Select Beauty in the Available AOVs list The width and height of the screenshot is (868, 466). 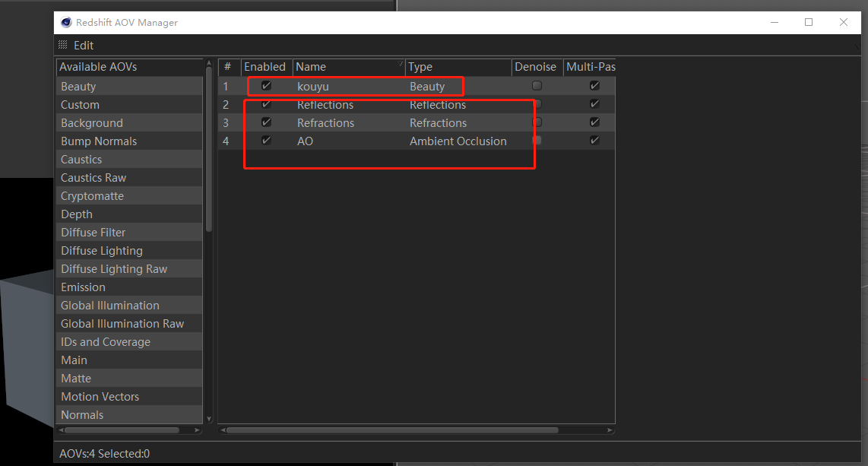coord(129,87)
